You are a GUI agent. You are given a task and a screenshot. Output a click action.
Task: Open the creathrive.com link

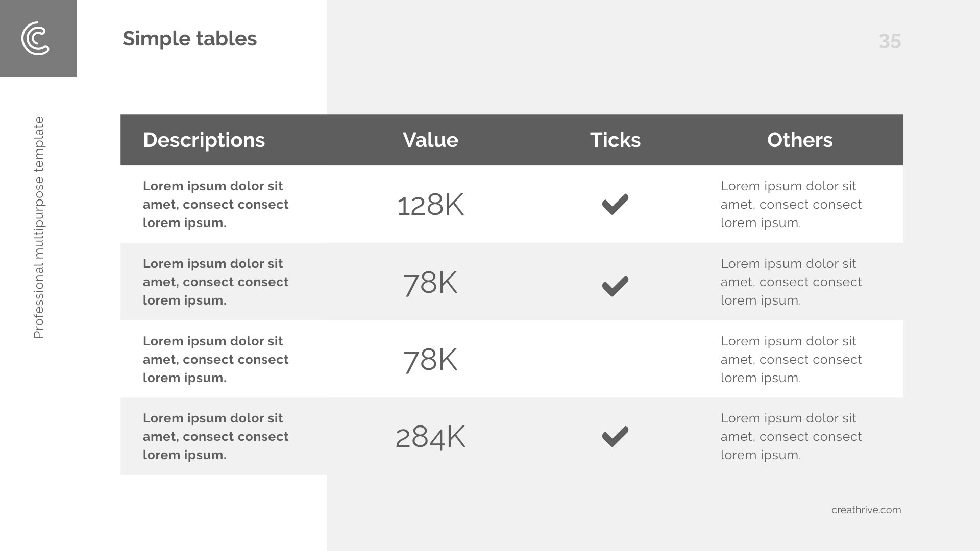click(x=866, y=510)
